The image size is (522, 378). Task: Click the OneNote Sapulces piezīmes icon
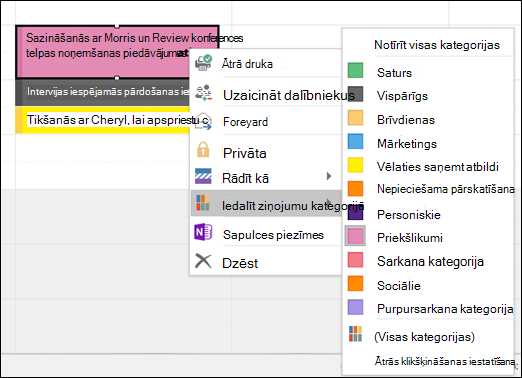(x=203, y=232)
